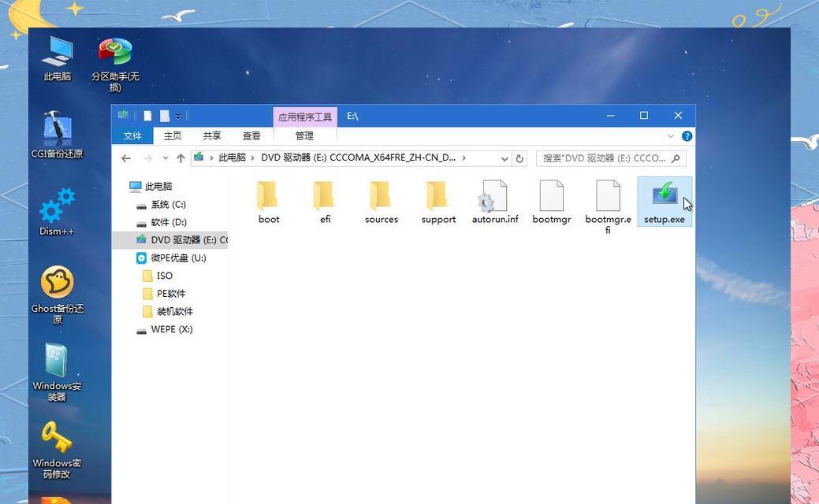Viewport: 819px width, 504px height.
Task: Select the efi folder
Action: pos(325,202)
